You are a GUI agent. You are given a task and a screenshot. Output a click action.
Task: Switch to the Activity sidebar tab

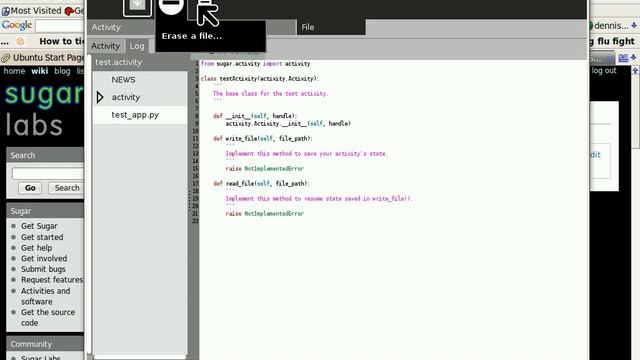(105, 46)
